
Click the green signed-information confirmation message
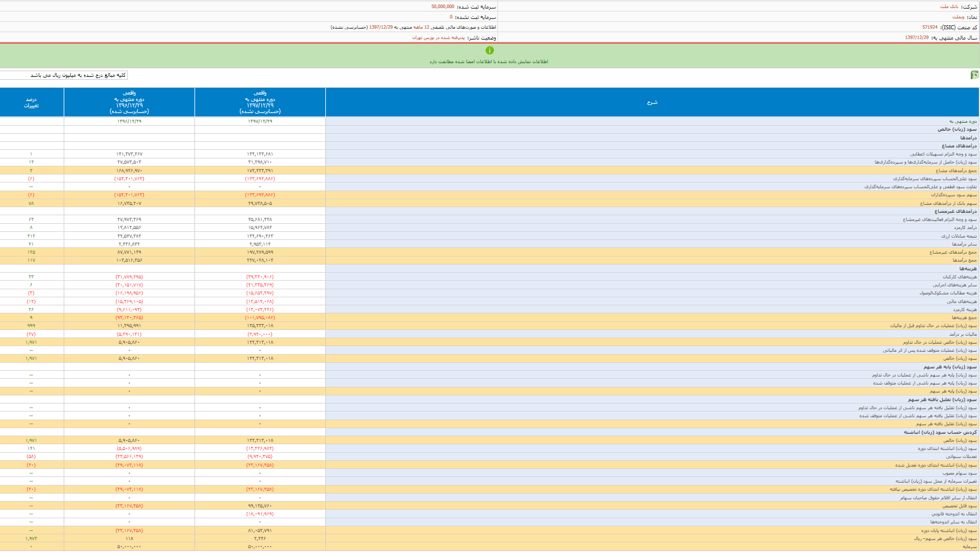pyautogui.click(x=489, y=61)
